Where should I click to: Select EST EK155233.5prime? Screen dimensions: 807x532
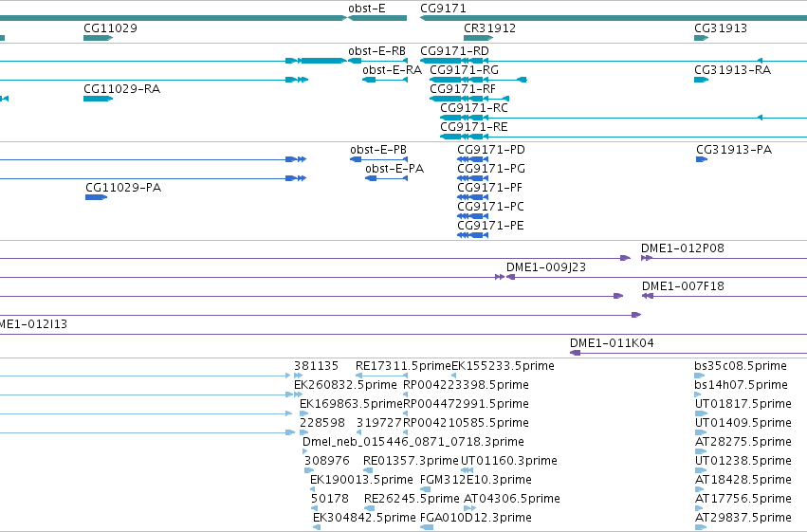point(503,366)
